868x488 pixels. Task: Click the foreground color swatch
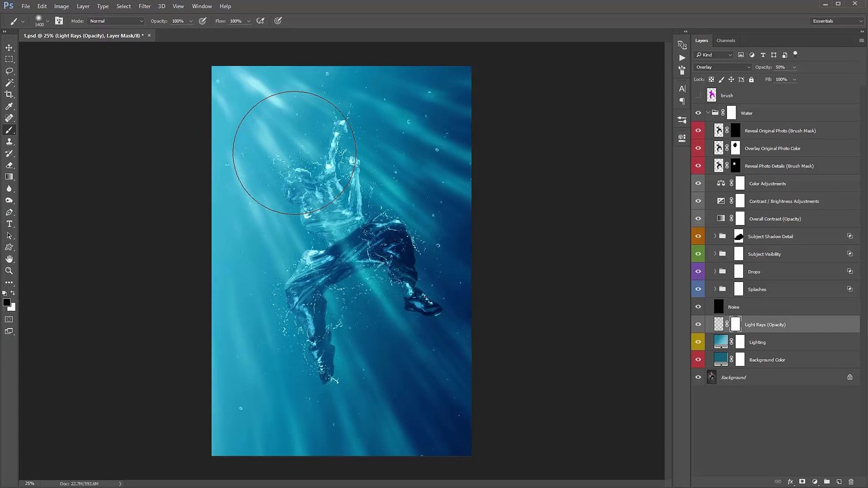tap(6, 303)
